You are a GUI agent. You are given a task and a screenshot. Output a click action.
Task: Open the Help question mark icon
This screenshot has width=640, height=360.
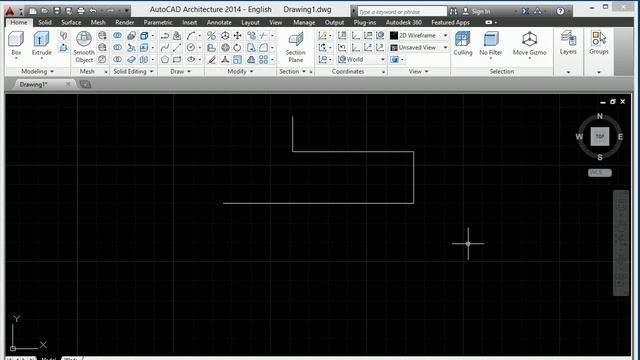(560, 11)
